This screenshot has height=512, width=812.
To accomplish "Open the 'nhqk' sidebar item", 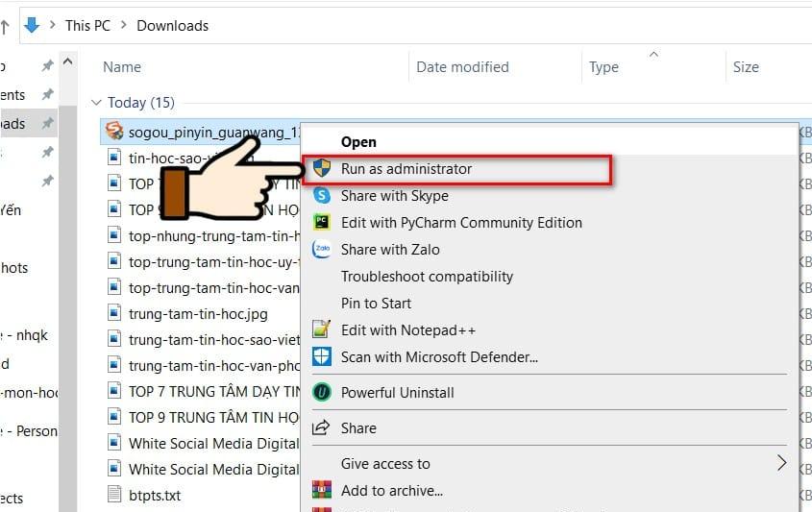I will [x=24, y=335].
